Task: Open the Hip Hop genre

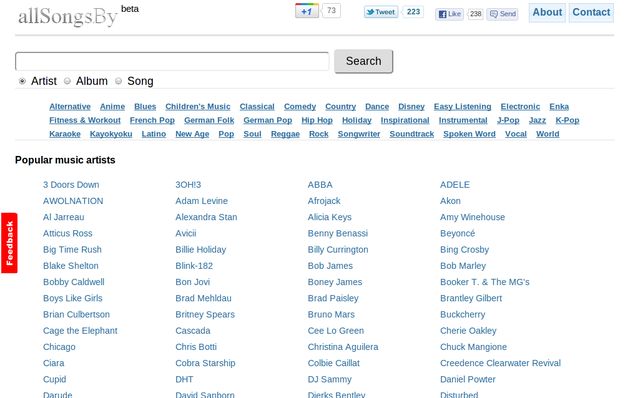Action: click(317, 120)
